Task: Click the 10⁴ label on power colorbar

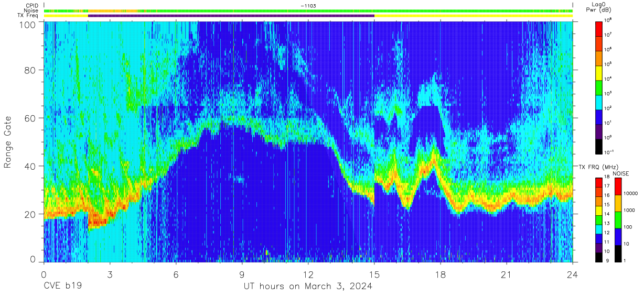Action: (609, 79)
